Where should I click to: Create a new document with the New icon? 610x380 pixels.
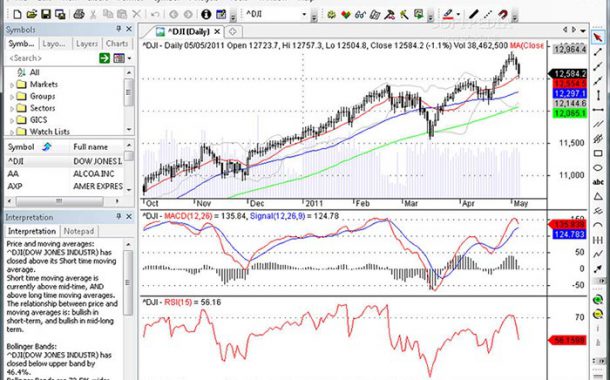click(17, 15)
